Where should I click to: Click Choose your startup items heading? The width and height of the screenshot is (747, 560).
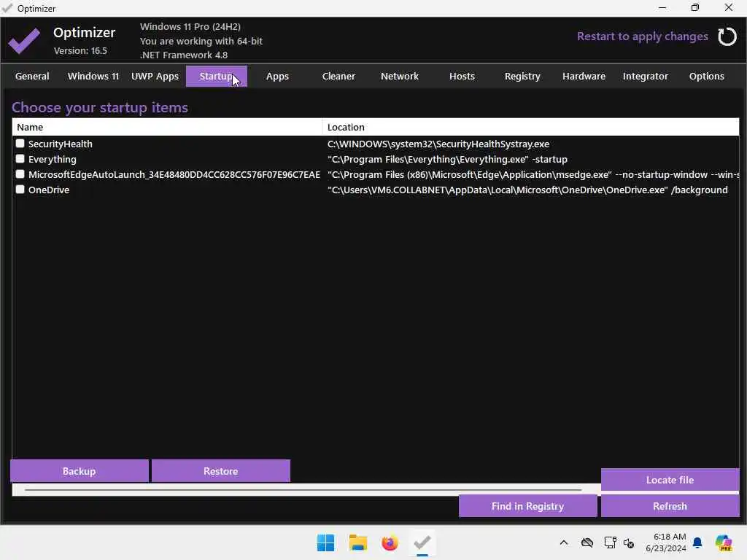100,108
